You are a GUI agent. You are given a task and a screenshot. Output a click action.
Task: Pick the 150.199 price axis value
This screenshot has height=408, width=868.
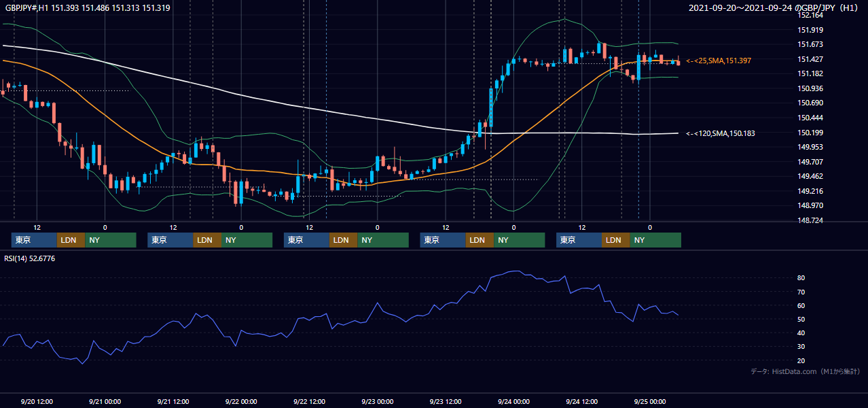coord(810,133)
